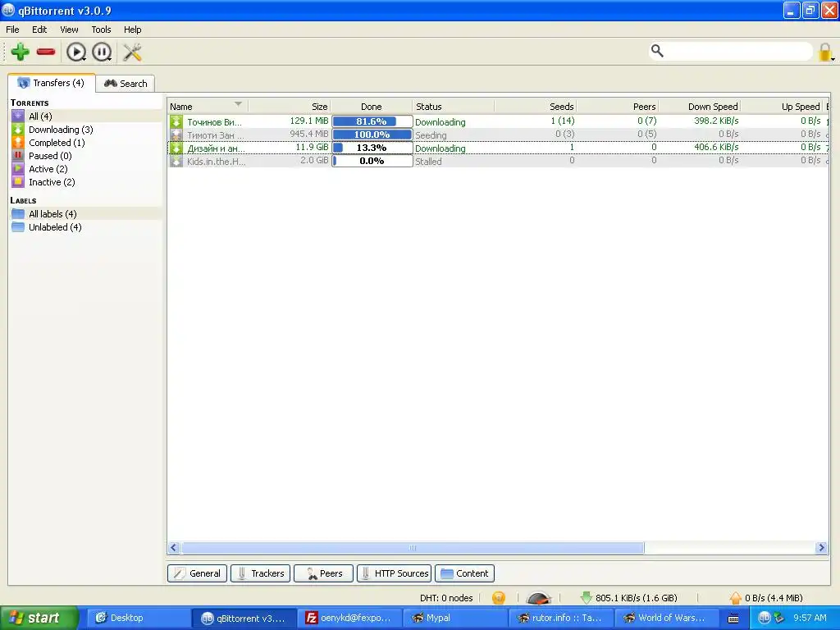Select the Kids.in.the.H... torrent row
The image size is (840, 630).
pos(498,161)
